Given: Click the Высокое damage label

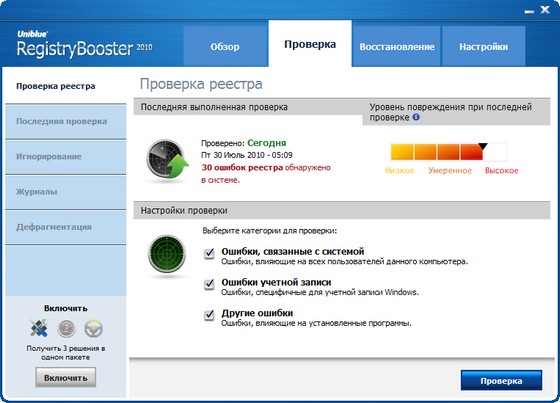Looking at the screenshot, I should pos(501,171).
